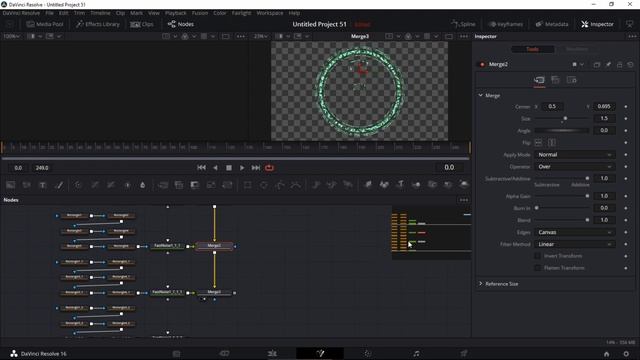Open the Apply Mode dropdown
Image resolution: width=640 pixels, height=360 pixels.
(574, 155)
